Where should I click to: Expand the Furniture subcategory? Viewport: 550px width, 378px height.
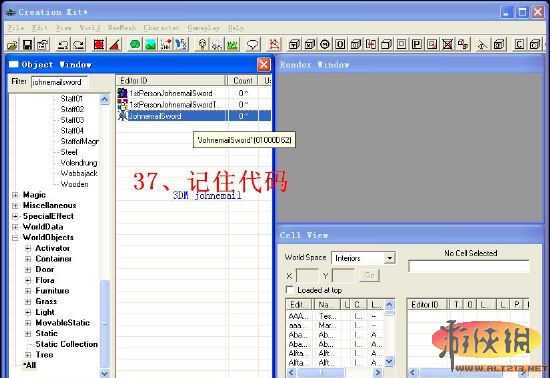pyautogui.click(x=28, y=291)
